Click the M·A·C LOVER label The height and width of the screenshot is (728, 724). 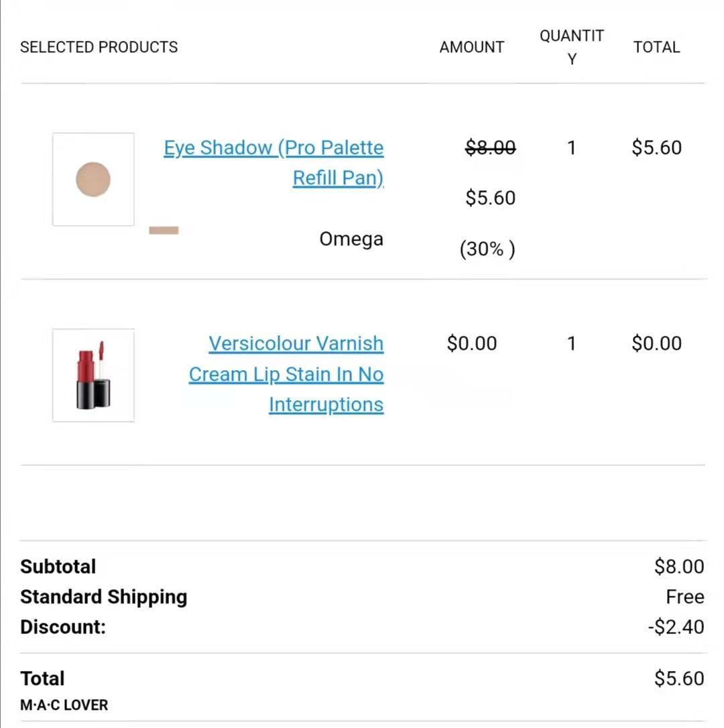[64, 705]
